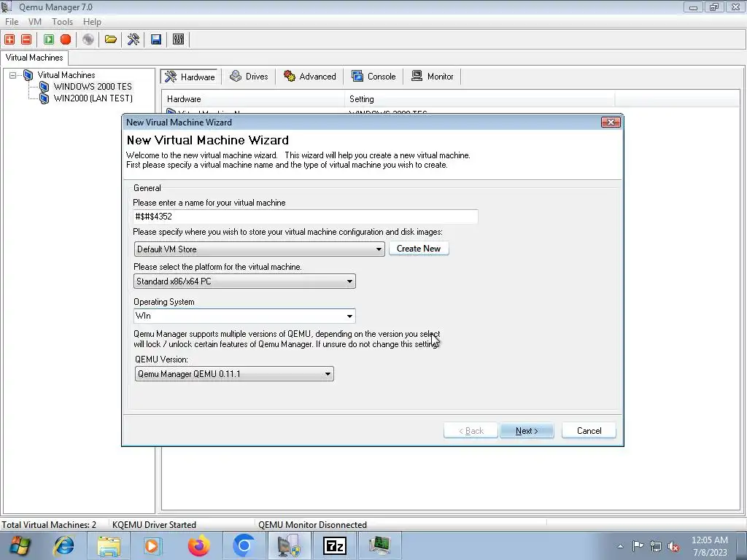Click the red plus new VM icon
This screenshot has height=560, width=747.
(x=9, y=39)
